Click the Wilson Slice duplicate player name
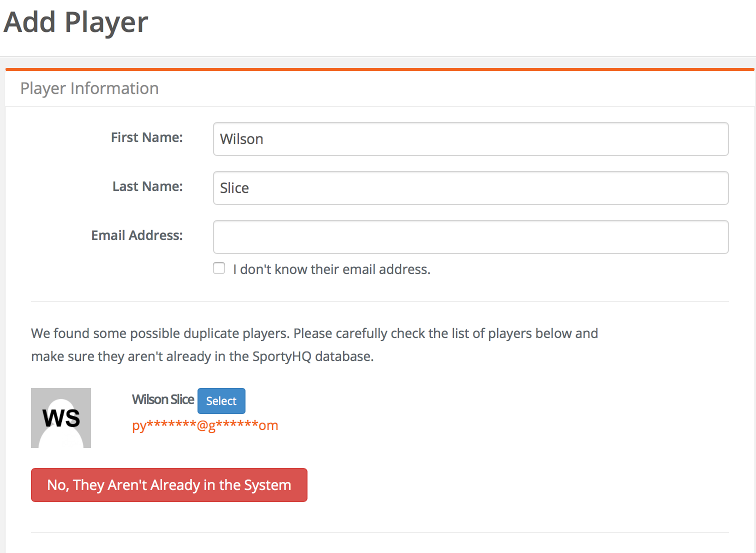Viewport: 756px width, 553px height. (163, 399)
